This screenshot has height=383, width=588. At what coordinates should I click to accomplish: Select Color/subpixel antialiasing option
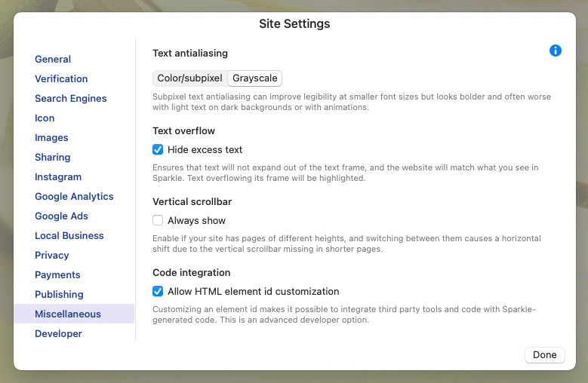(189, 78)
